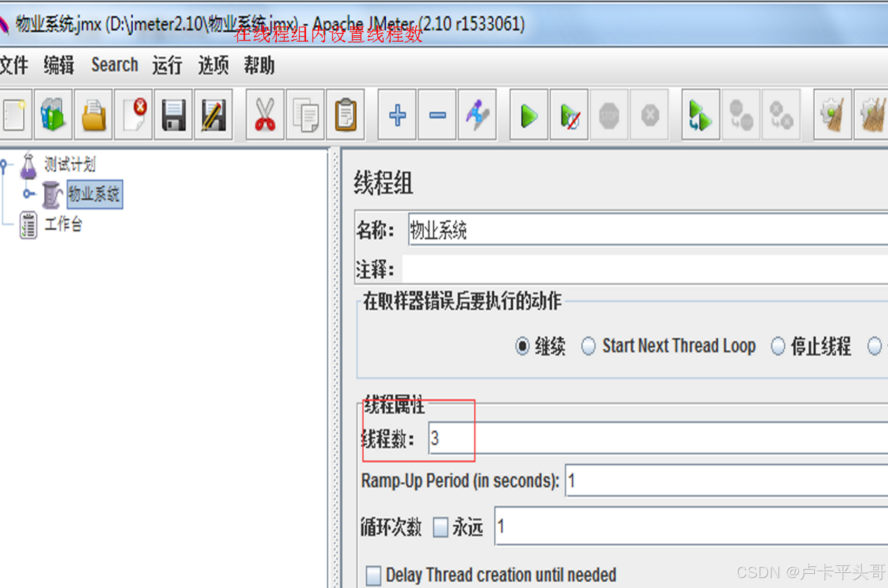Screen dimensions: 888x588
Task: Click the Remote Start All icon
Action: pyautogui.click(x=700, y=115)
